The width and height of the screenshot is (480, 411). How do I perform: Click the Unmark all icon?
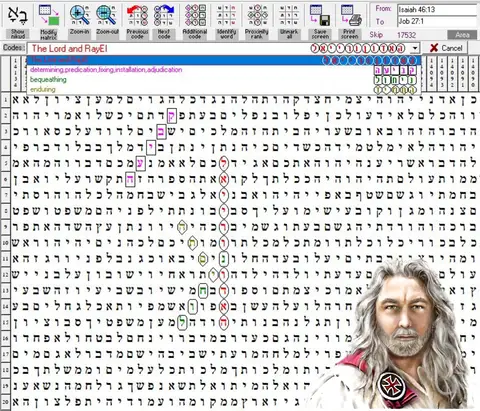click(289, 15)
